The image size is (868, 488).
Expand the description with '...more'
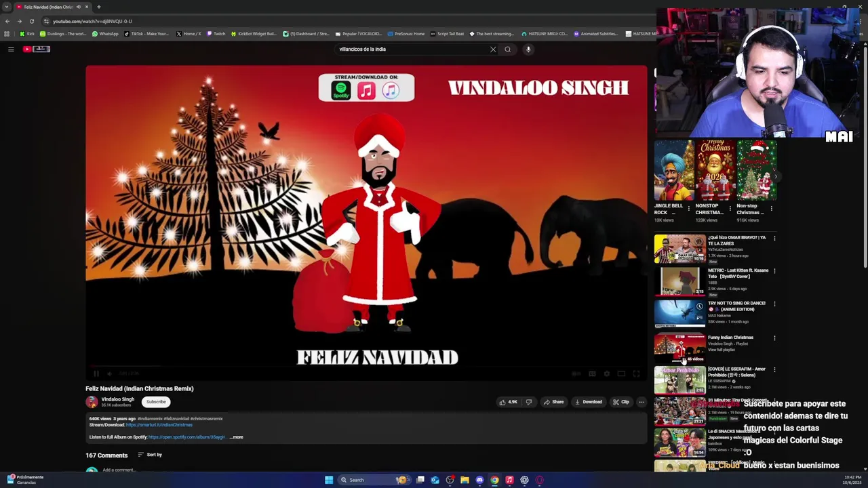236,437
